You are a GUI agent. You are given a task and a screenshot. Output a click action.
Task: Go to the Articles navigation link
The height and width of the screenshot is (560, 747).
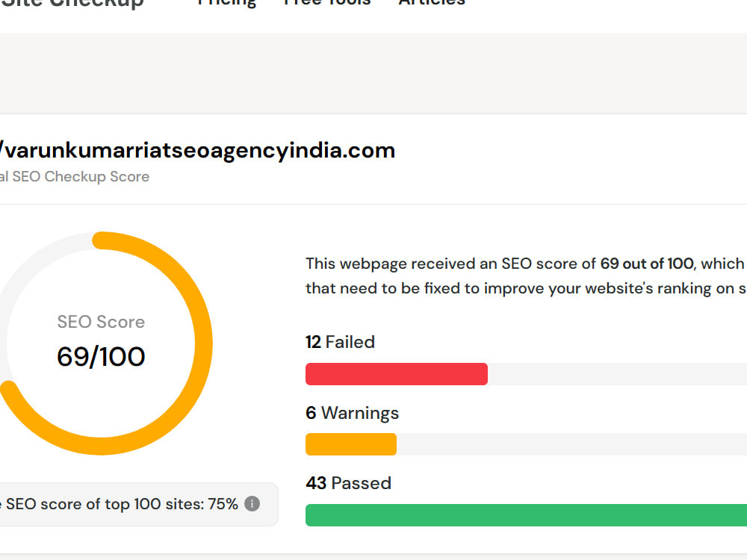point(432,2)
